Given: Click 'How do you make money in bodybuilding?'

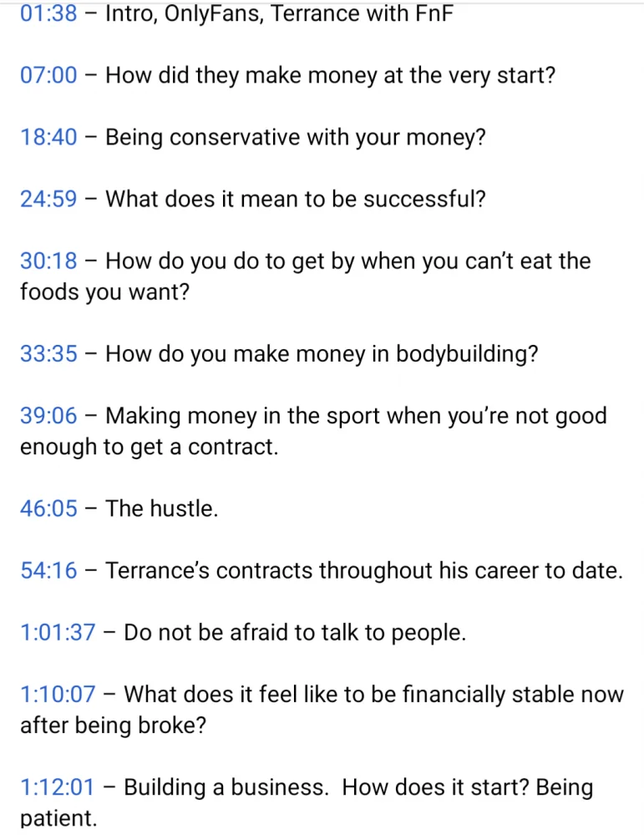Looking at the screenshot, I should [322, 354].
